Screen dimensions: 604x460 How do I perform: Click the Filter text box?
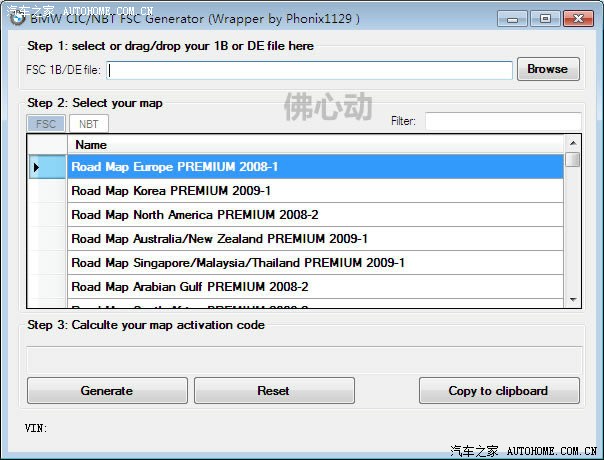coord(502,121)
